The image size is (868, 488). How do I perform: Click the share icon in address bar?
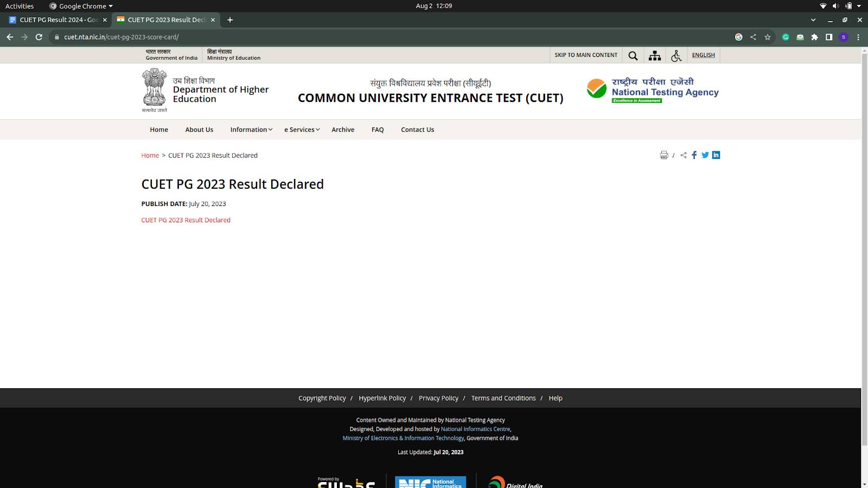coord(753,37)
